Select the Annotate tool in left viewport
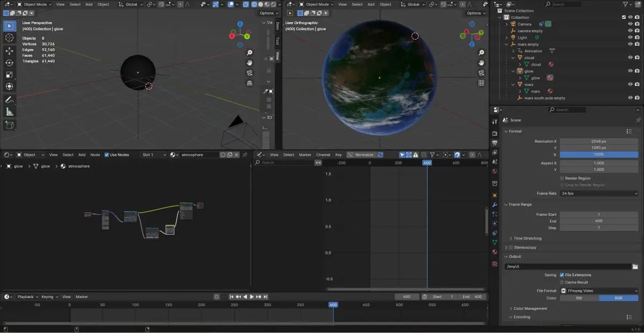The height and width of the screenshot is (333, 644). coord(9,100)
